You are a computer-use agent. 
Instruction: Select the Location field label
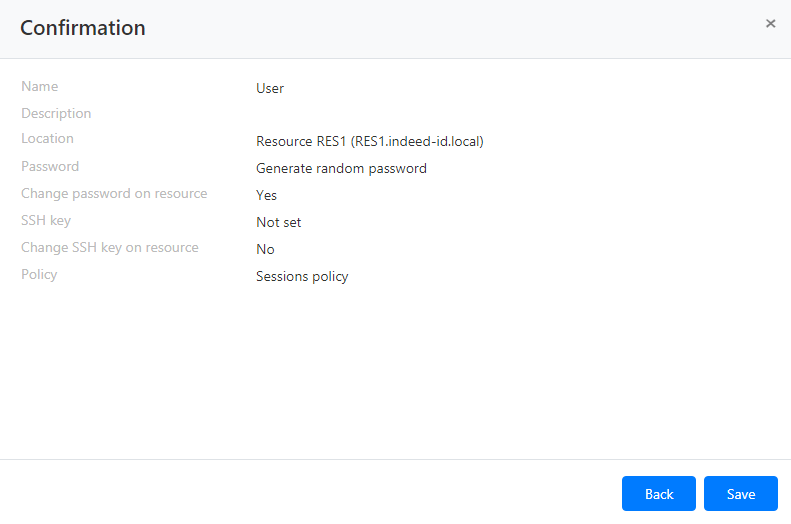[47, 139]
